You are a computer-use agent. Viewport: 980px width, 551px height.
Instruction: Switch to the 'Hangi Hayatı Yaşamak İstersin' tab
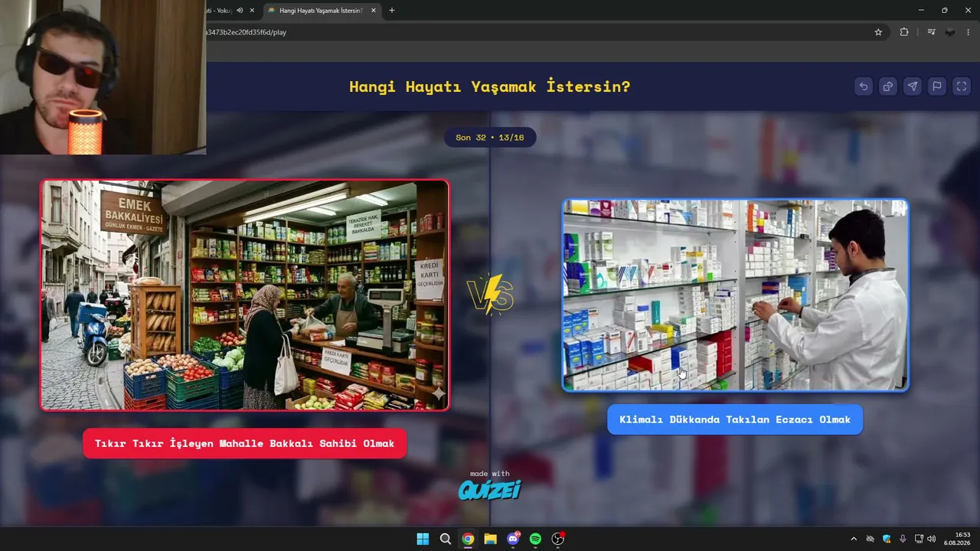click(x=321, y=11)
